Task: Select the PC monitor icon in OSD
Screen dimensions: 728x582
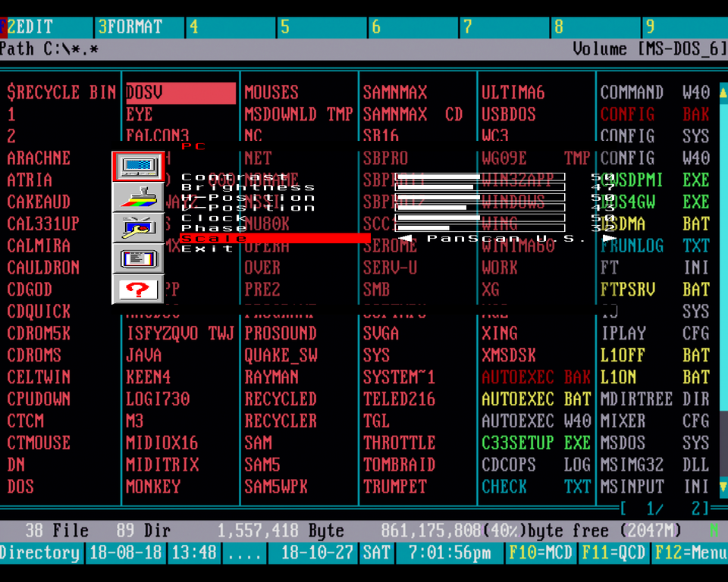Action: tap(138, 166)
